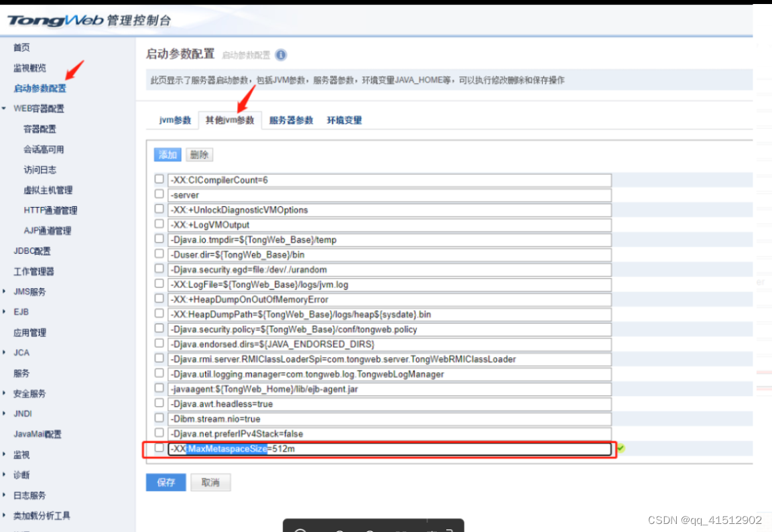Open the 环境变量 tab
Viewport: 772px width, 532px height.
(x=344, y=120)
